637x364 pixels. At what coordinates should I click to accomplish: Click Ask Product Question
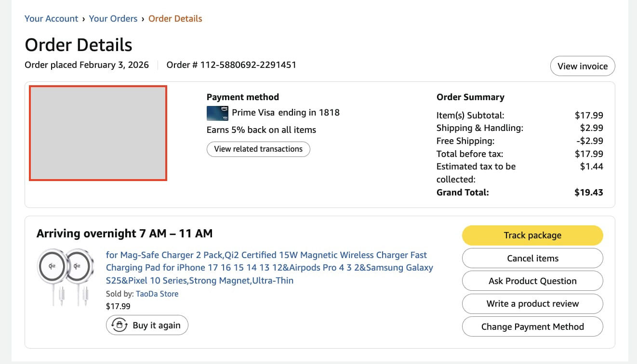532,281
